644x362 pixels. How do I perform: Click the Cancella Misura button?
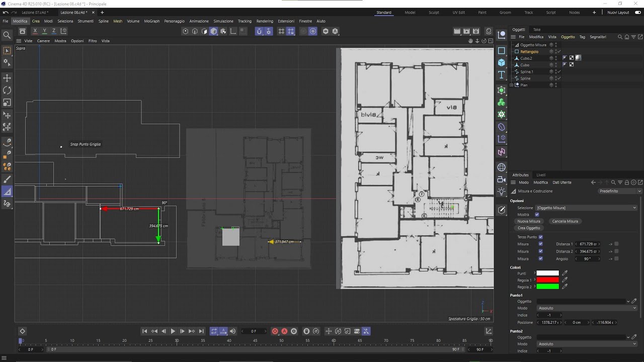click(565, 221)
